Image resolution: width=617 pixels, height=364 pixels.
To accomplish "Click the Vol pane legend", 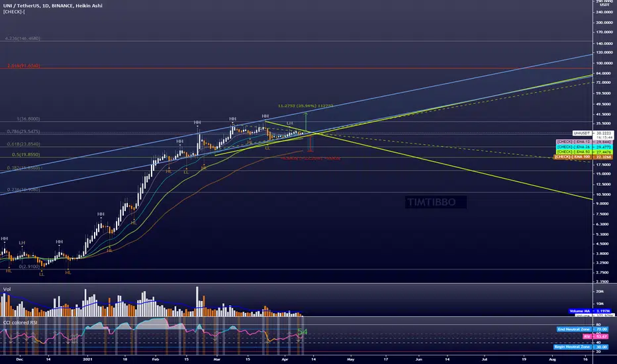I will click(x=7, y=289).
